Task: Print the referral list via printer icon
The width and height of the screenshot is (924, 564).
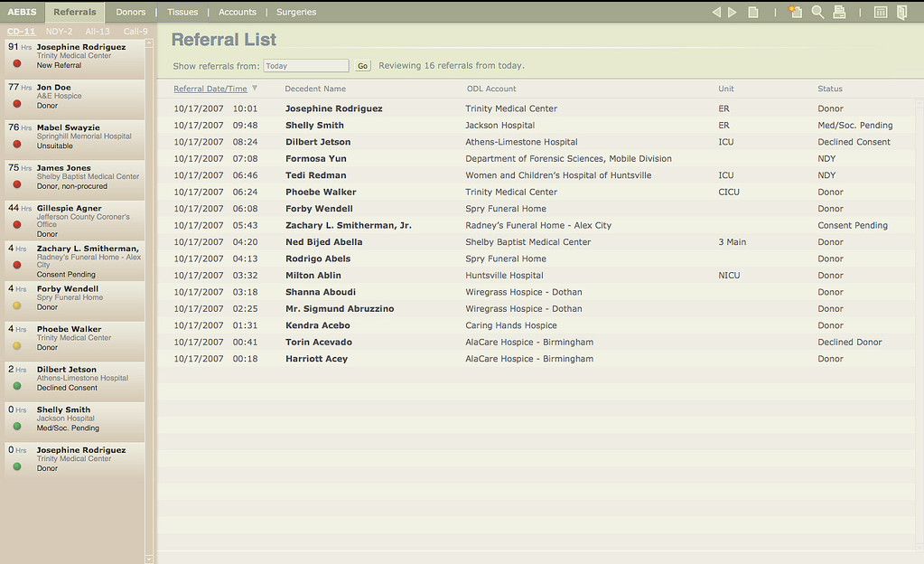Action: point(839,12)
